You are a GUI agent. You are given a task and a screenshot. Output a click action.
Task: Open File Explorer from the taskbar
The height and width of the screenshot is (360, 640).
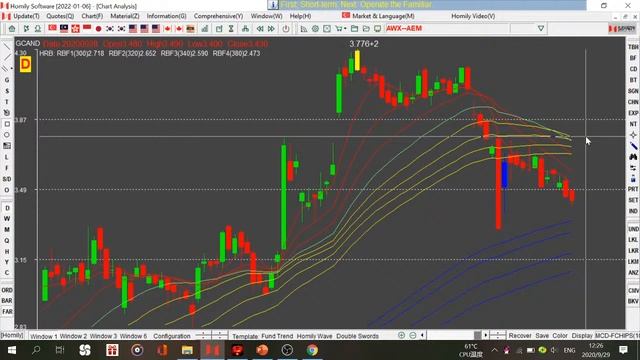tap(187, 350)
